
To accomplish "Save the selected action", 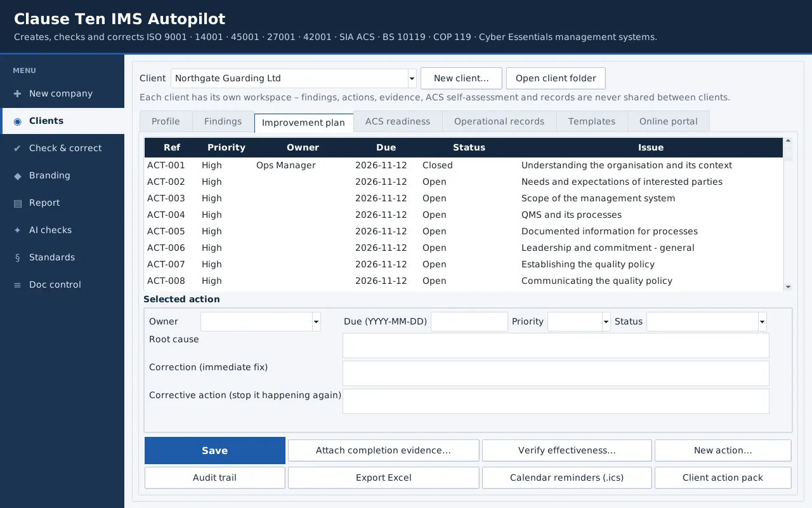I will tap(215, 450).
